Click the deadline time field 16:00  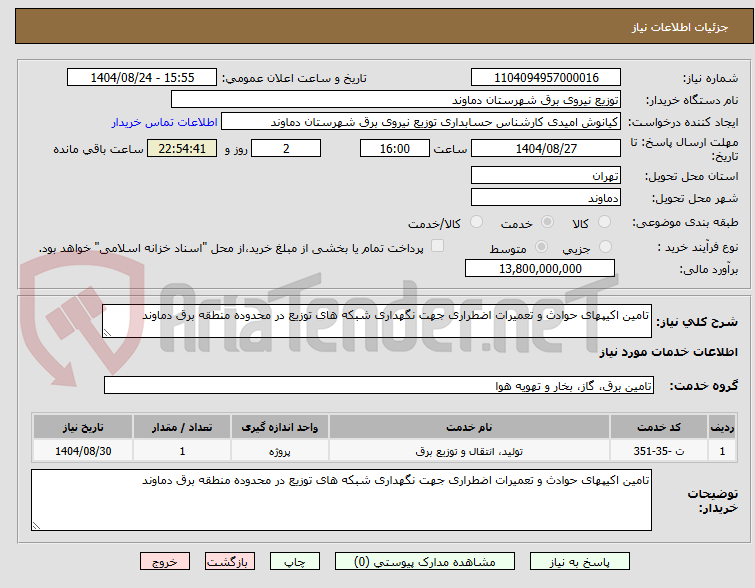click(x=395, y=148)
